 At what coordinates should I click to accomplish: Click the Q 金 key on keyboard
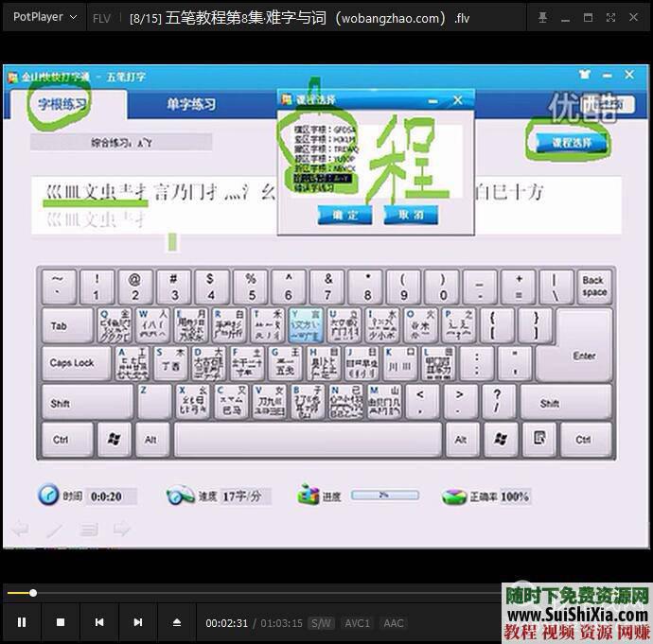coord(115,325)
